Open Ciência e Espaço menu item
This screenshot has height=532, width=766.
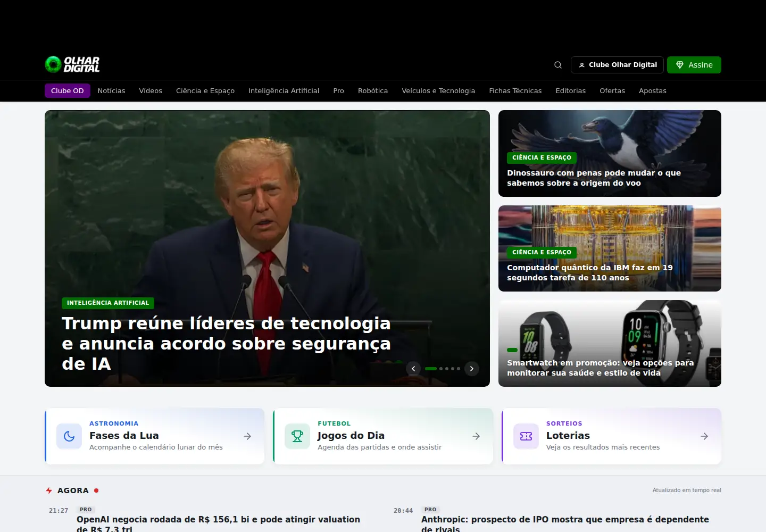tap(205, 91)
